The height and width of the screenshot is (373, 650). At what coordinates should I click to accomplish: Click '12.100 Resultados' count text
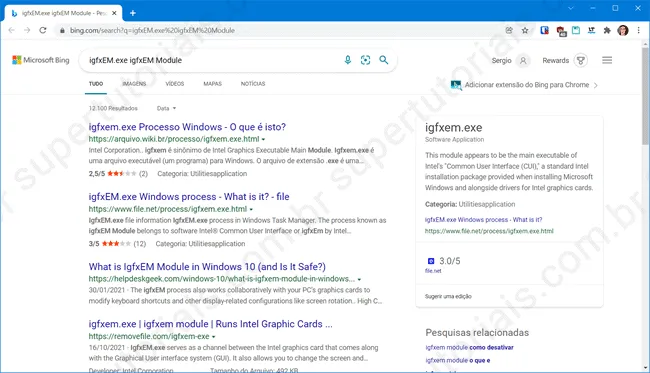[x=113, y=108]
